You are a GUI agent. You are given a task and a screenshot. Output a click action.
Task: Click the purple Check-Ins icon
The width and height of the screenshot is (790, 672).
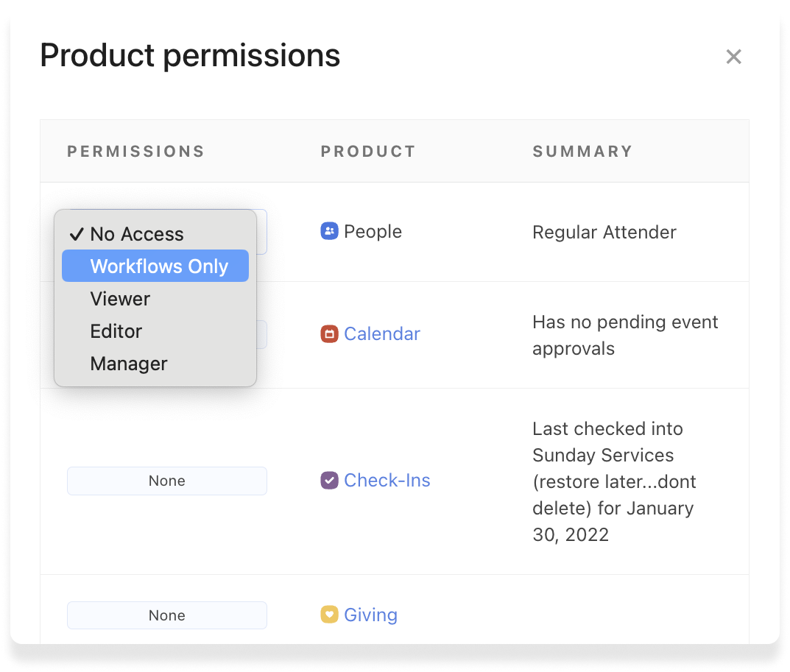coord(329,481)
